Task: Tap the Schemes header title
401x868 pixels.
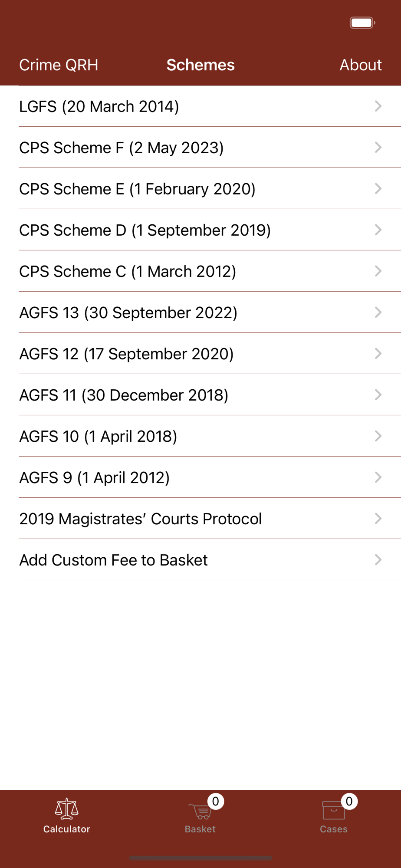Action: pos(200,65)
